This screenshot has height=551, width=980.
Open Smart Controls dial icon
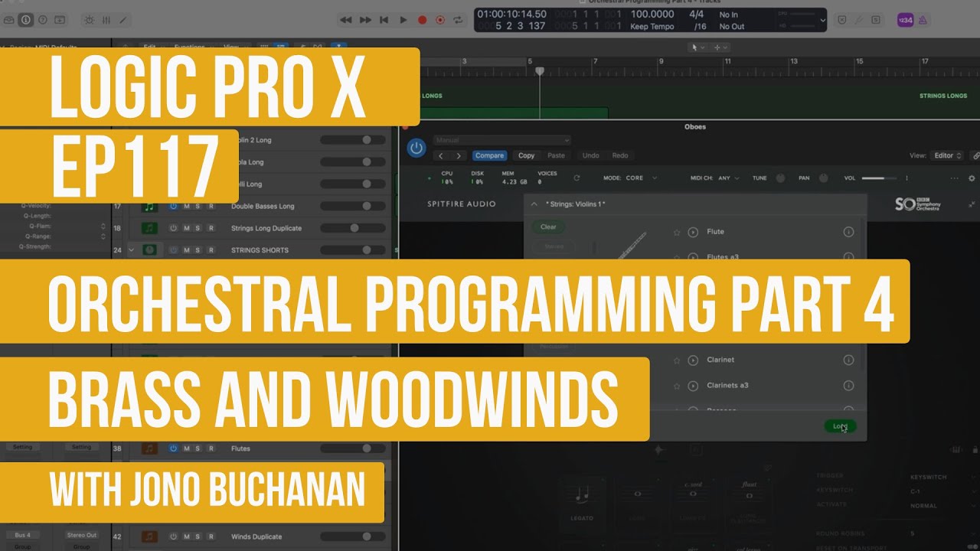(x=89, y=20)
